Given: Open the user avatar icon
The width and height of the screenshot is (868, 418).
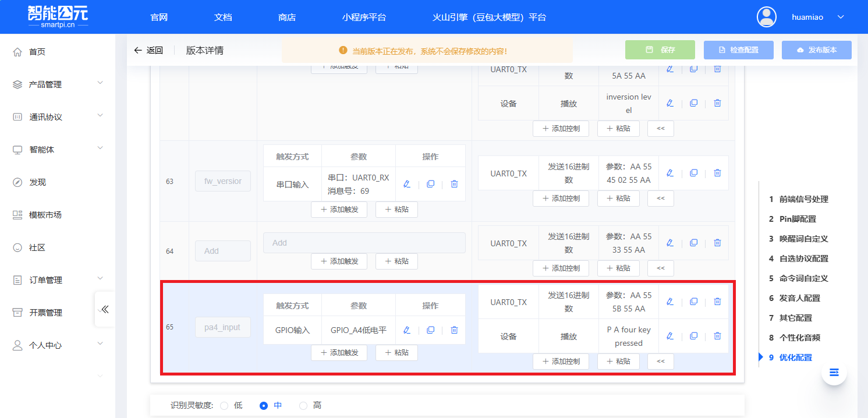Looking at the screenshot, I should 767,17.
